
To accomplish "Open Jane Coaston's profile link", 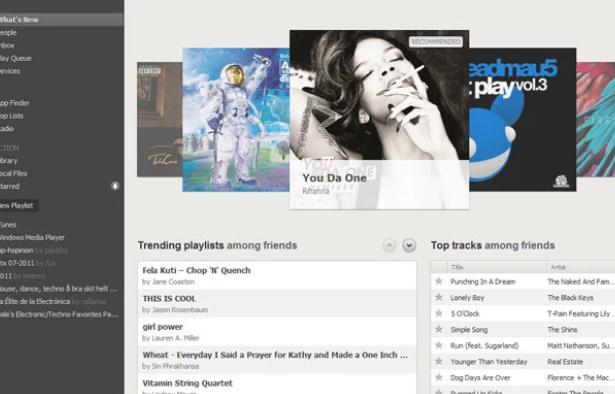I will 173,282.
